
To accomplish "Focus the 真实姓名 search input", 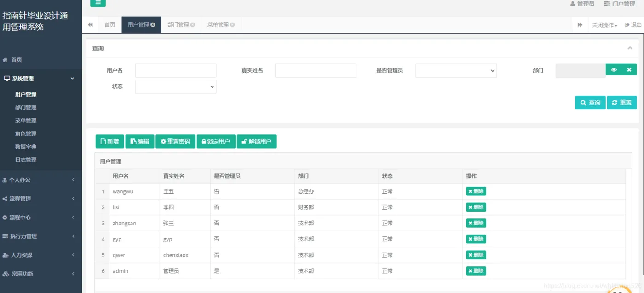I will [316, 70].
